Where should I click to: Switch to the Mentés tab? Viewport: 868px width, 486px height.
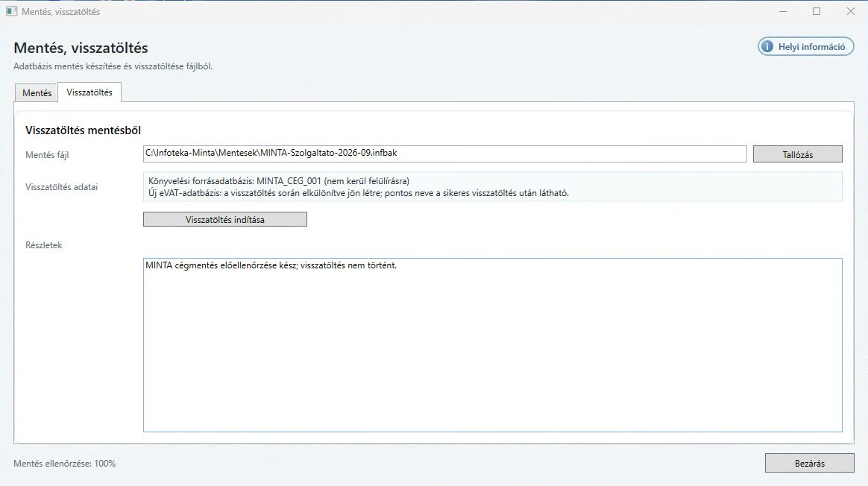(x=37, y=93)
